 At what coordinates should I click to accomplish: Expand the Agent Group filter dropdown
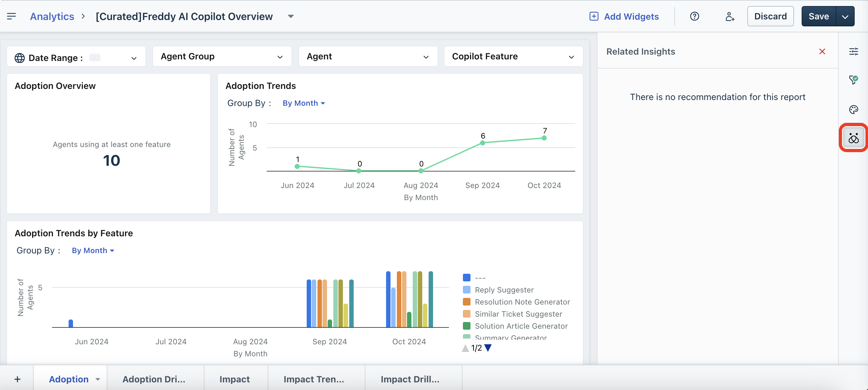(222, 56)
